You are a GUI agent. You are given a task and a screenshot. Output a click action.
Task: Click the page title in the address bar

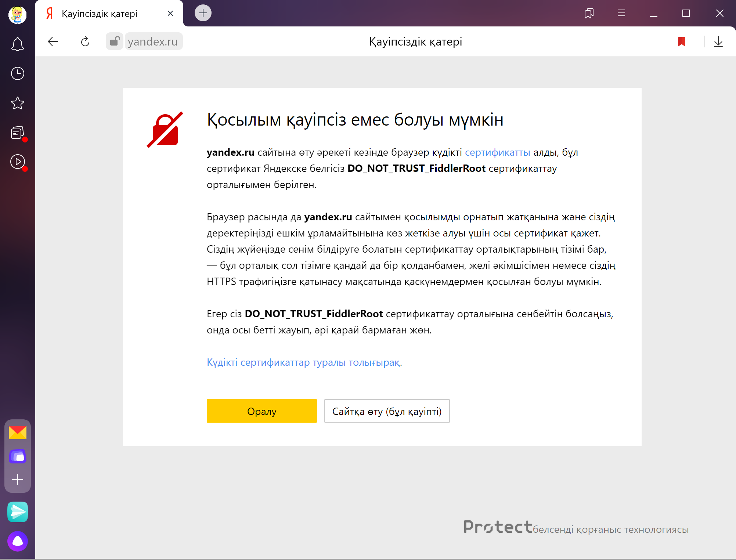(x=415, y=41)
